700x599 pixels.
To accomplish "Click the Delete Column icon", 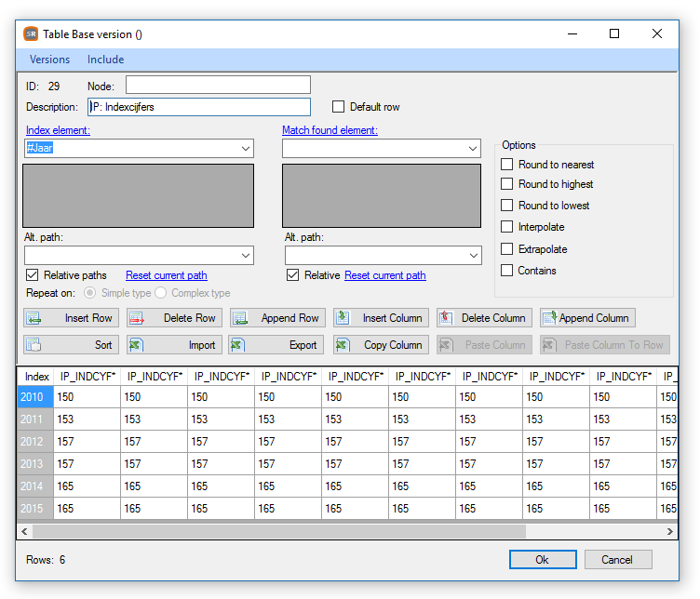I will click(446, 318).
